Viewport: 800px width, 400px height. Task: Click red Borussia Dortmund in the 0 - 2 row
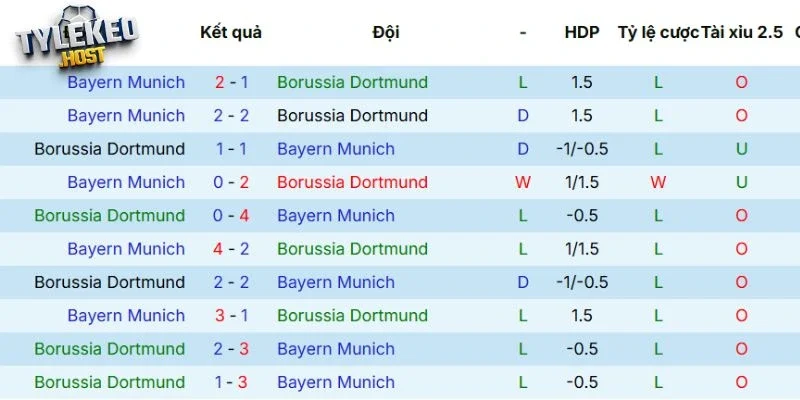click(352, 182)
